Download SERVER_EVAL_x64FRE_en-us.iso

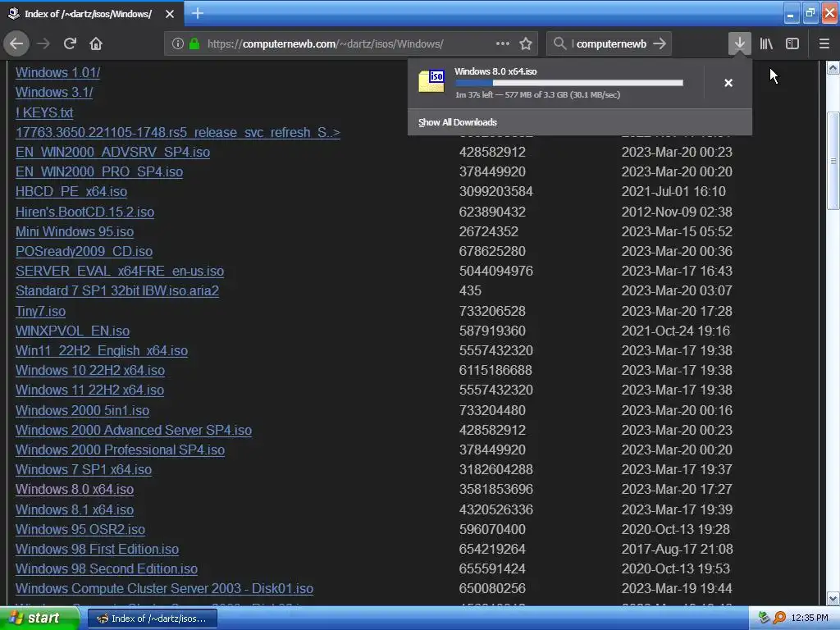click(120, 271)
